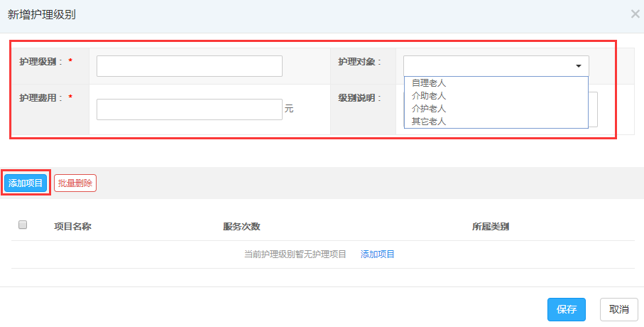Click the red 批量删除 button

(x=75, y=183)
